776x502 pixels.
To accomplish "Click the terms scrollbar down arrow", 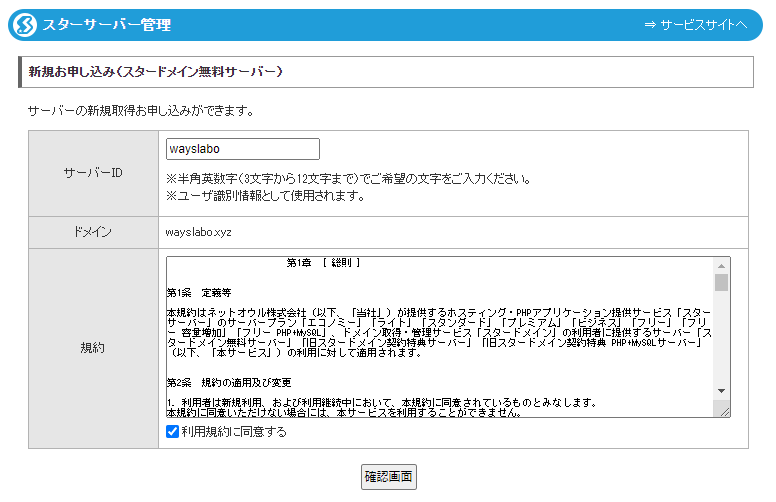I will [722, 391].
